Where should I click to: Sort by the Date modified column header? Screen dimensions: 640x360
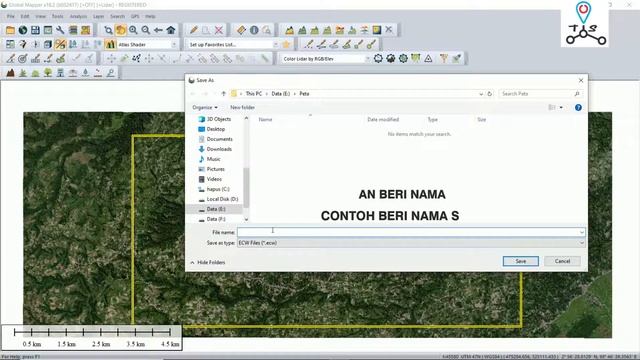coord(383,120)
